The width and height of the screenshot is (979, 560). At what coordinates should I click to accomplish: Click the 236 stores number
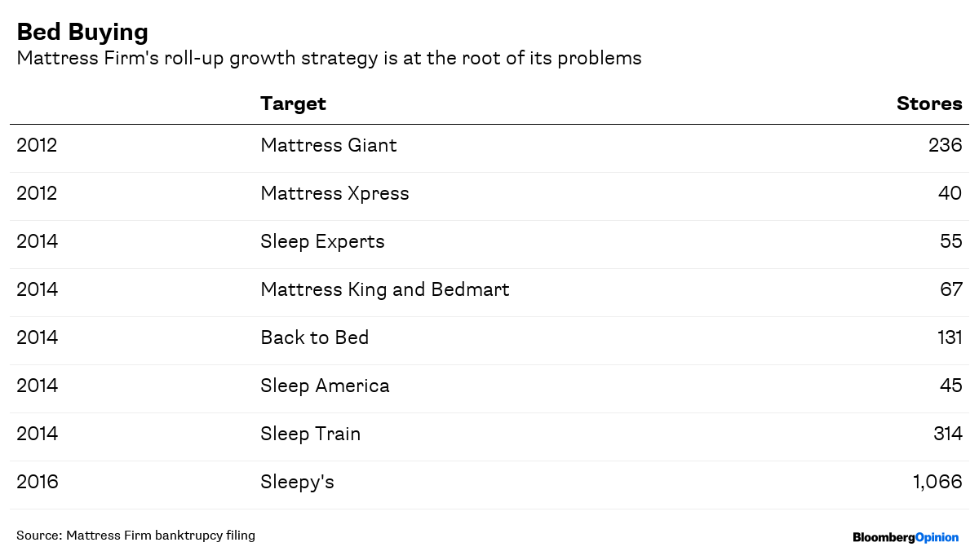pos(946,145)
